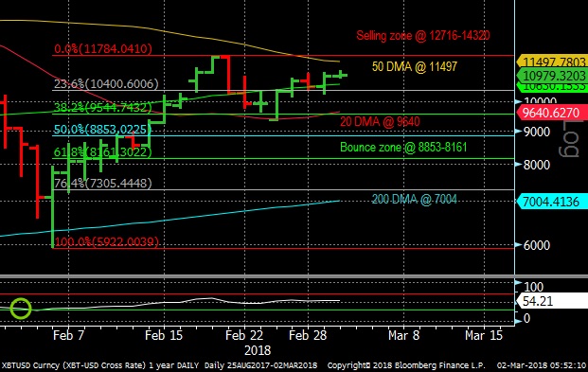588x372 pixels.
Task: Click the 02-Mar-2018 05:52:10 timestamp
Action: coord(541,365)
